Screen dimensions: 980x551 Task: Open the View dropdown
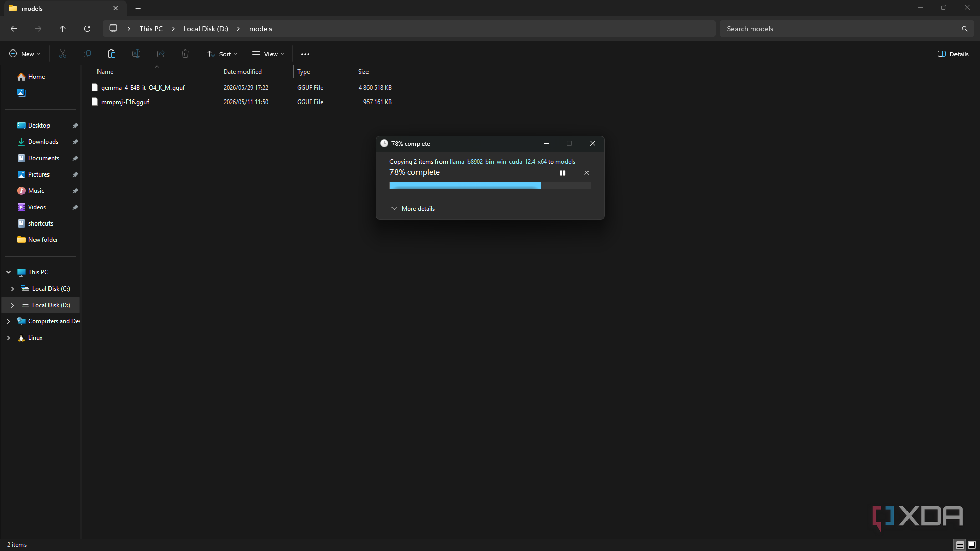click(268, 54)
